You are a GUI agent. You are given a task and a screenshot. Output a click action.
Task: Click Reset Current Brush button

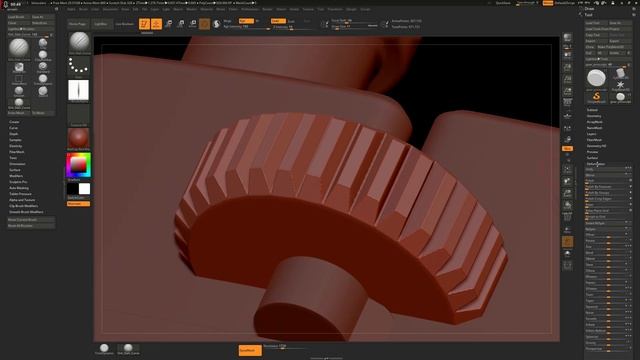pos(31,220)
